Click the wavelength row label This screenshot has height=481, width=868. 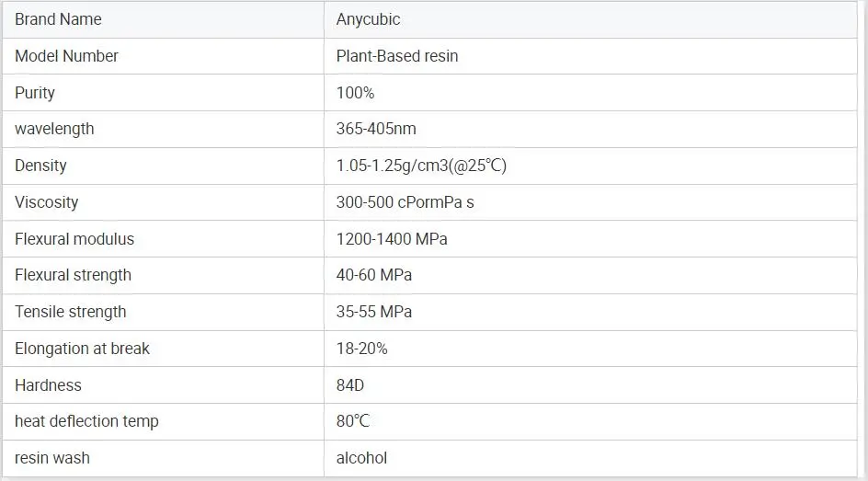[54, 129]
